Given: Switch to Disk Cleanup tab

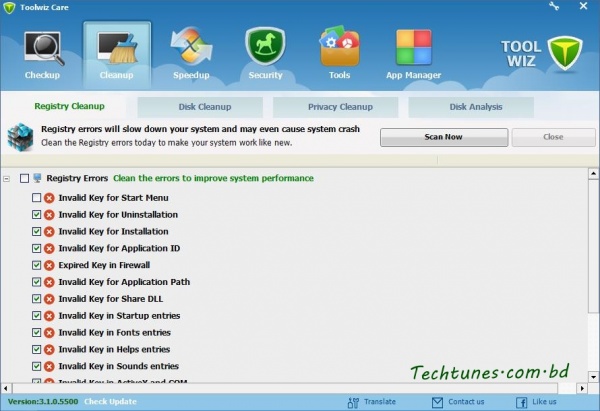Looking at the screenshot, I should pyautogui.click(x=200, y=107).
